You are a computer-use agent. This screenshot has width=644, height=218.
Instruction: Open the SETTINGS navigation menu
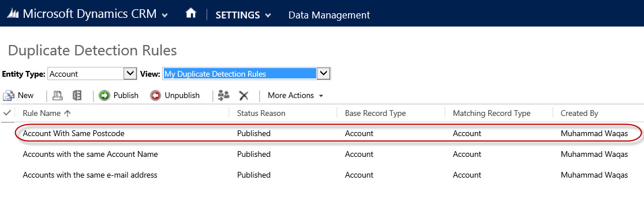click(238, 15)
